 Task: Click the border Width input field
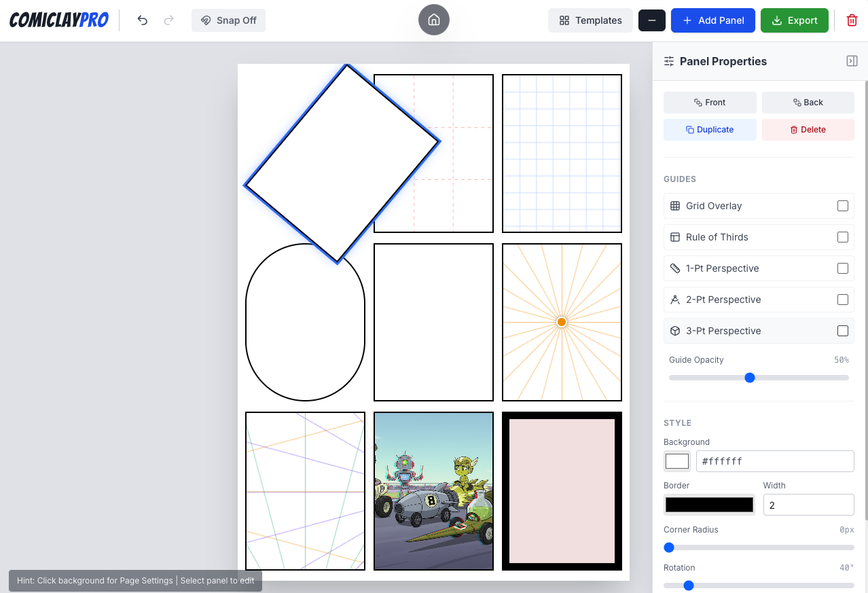pyautogui.click(x=808, y=505)
